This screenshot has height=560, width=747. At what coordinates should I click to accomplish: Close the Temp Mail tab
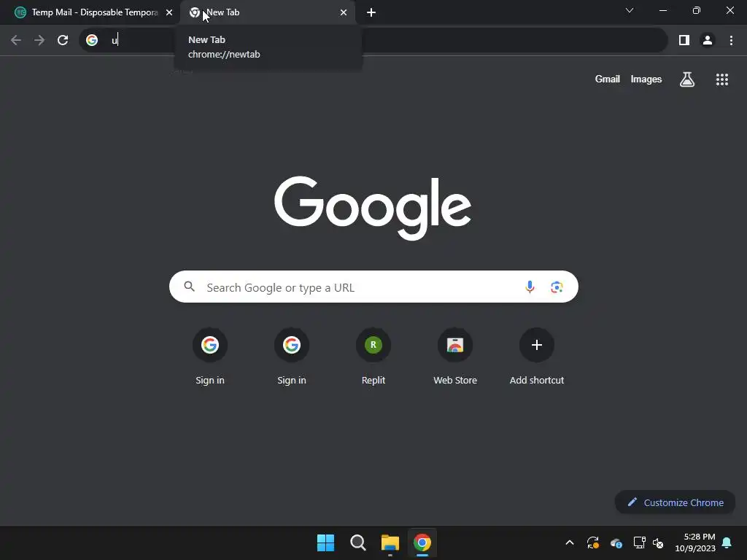coord(169,12)
